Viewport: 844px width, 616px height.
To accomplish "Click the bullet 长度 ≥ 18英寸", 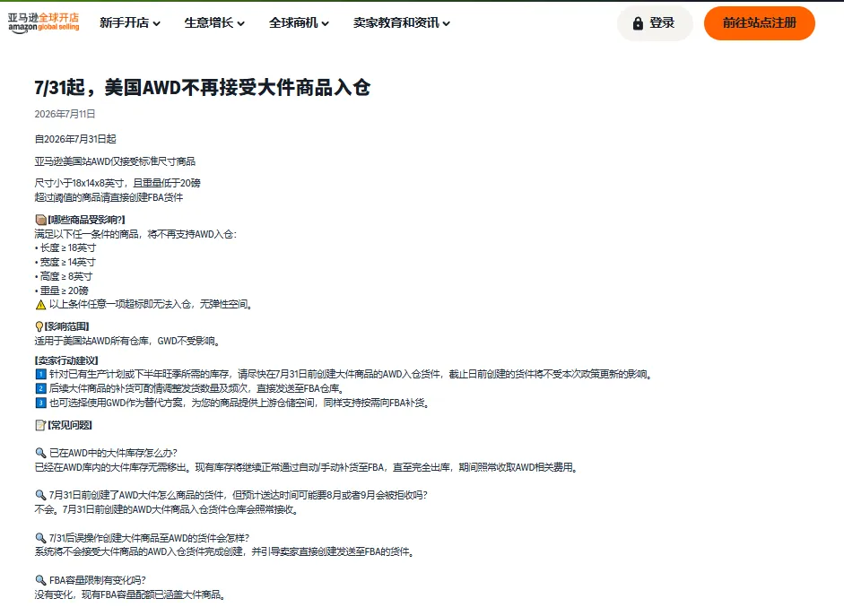I will point(65,247).
